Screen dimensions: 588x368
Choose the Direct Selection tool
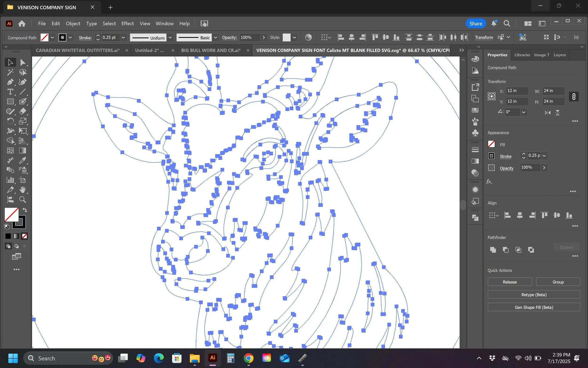[x=23, y=62]
